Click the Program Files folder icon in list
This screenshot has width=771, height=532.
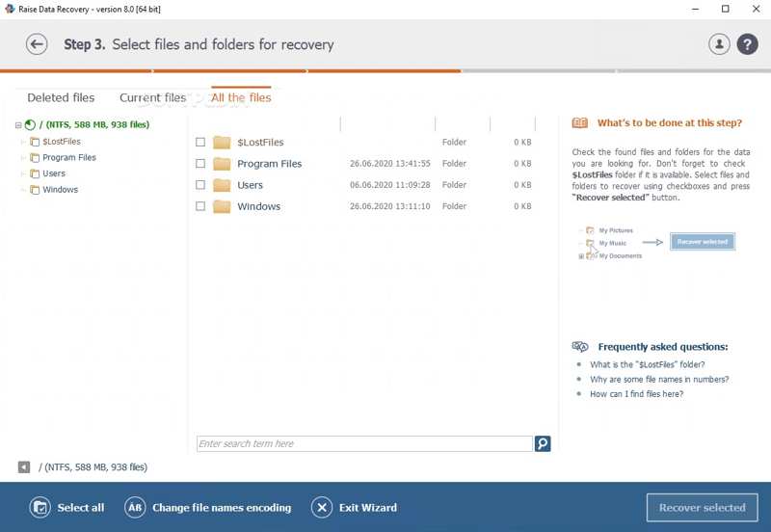pos(222,164)
